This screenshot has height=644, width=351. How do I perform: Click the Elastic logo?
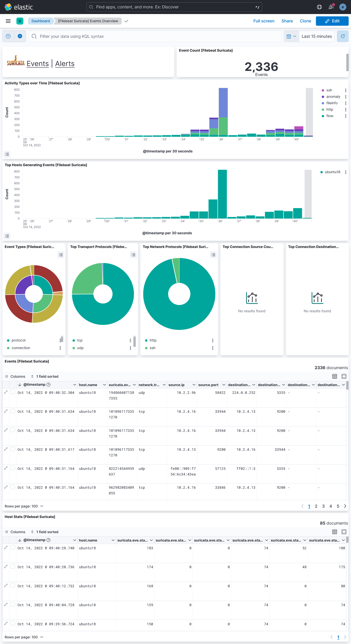19,7
